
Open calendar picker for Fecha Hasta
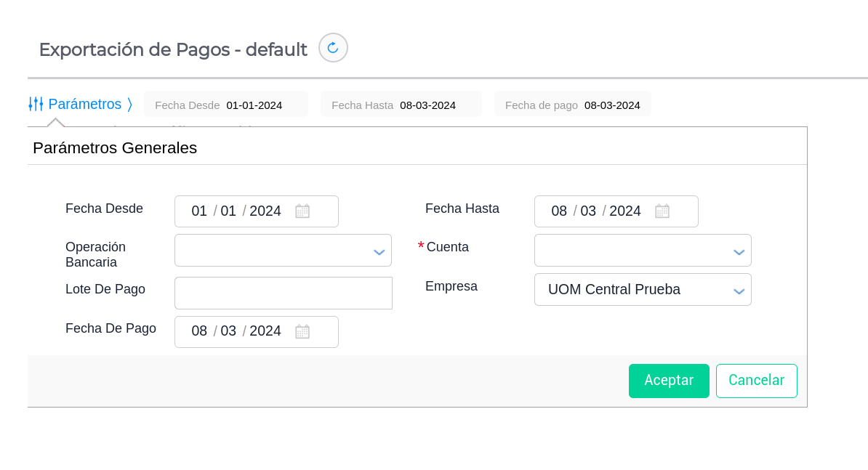[662, 211]
